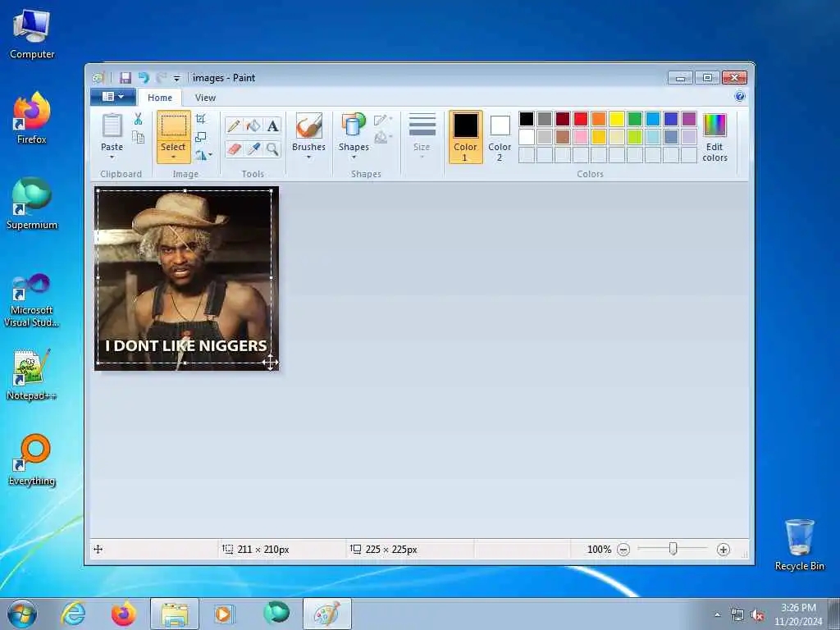Cut the selection with the scissors icon
The image size is (840, 630).
click(x=138, y=119)
